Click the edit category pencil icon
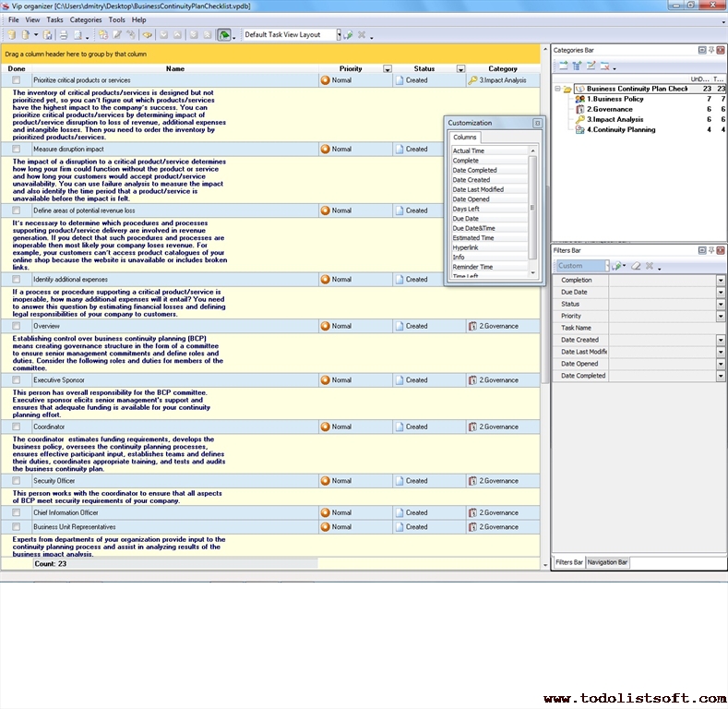The image size is (728, 709). pos(591,66)
